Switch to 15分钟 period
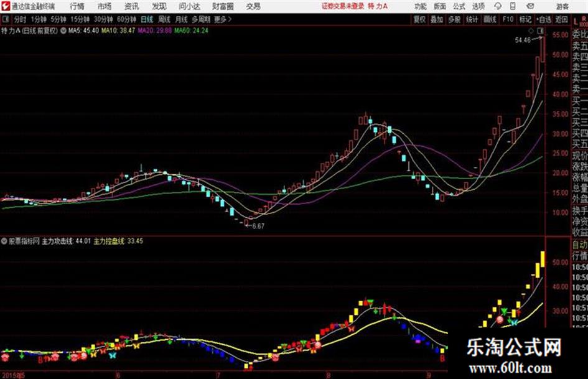The image size is (588, 379). click(80, 19)
